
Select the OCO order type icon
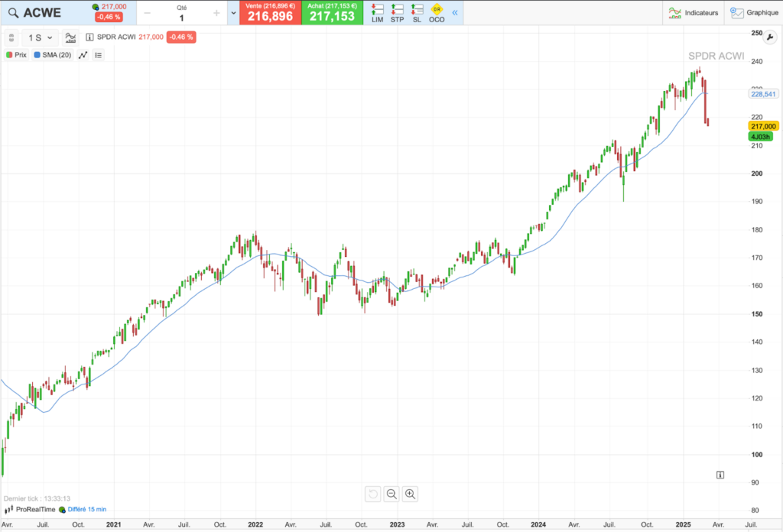click(x=437, y=13)
